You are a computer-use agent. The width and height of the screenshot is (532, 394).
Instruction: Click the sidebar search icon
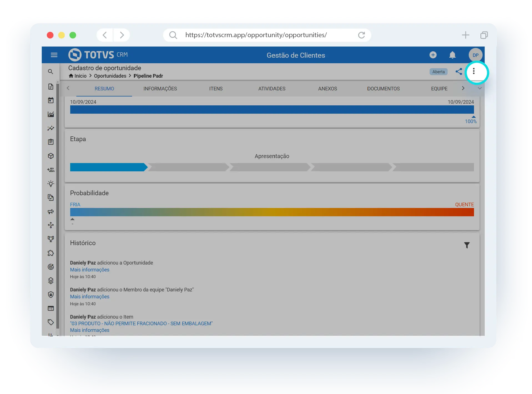(51, 72)
